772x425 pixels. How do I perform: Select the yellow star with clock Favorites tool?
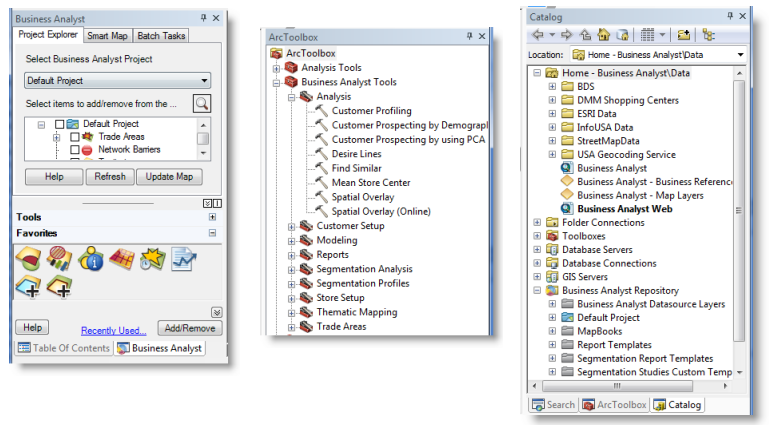pos(153,258)
